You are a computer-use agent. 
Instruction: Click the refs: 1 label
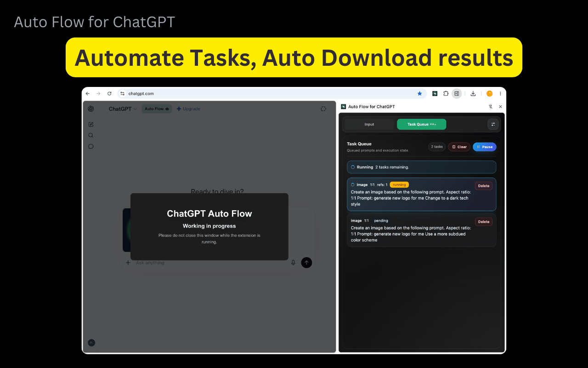tap(382, 185)
